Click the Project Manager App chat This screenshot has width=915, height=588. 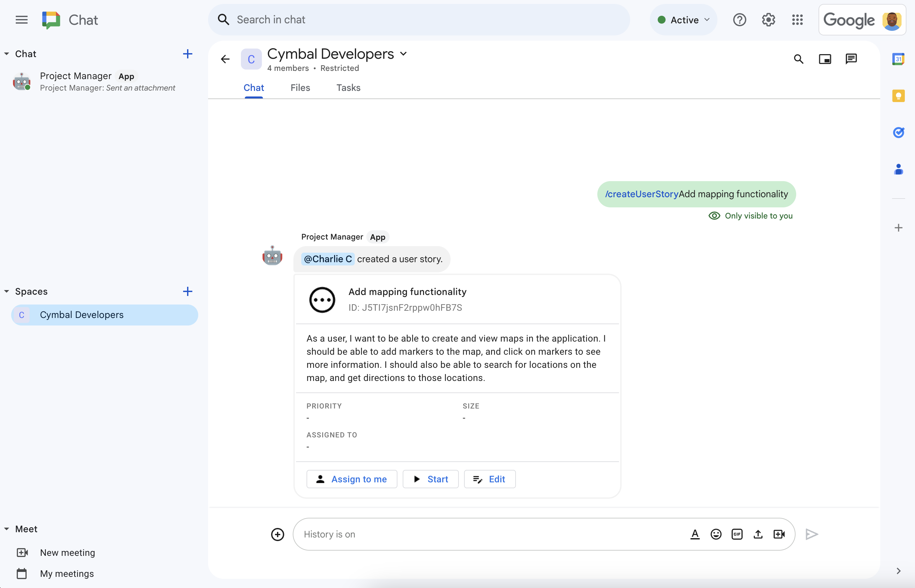tap(103, 81)
